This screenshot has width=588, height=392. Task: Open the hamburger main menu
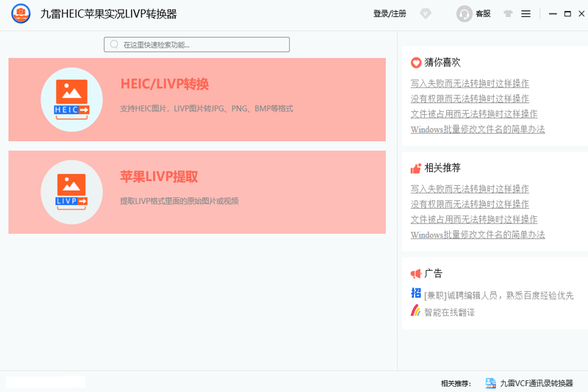526,14
